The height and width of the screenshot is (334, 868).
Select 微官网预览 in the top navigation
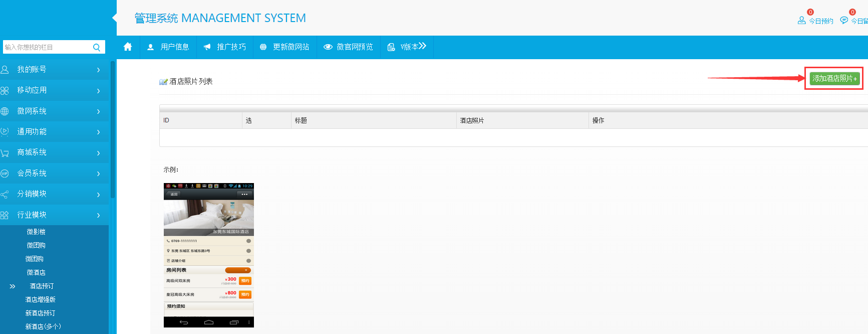click(349, 47)
